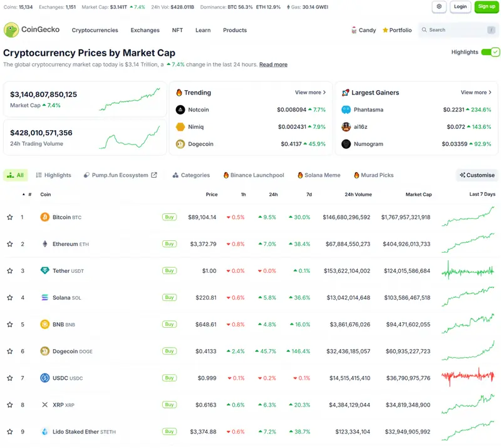Click the gas pump icon in top stats
501x448 pixels.
click(x=289, y=7)
